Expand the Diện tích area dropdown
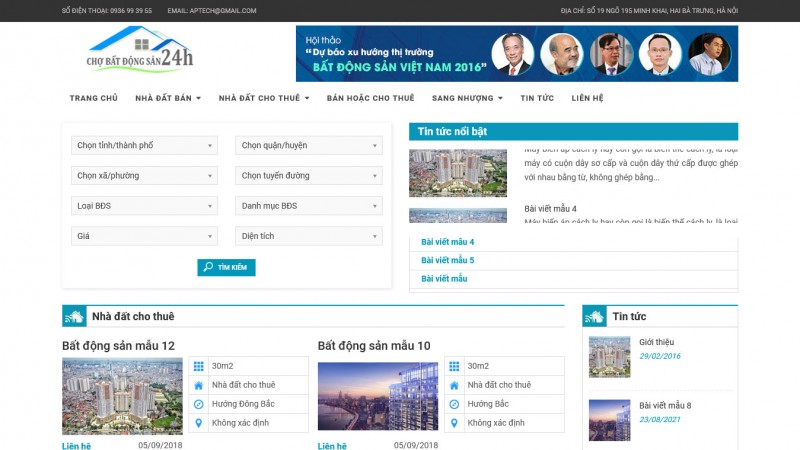The width and height of the screenshot is (800, 450). tap(308, 237)
